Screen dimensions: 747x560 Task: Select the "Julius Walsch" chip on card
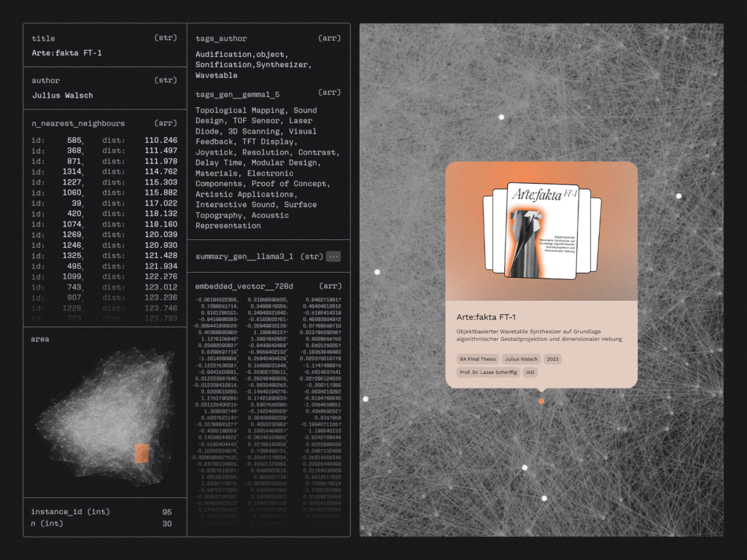521,359
